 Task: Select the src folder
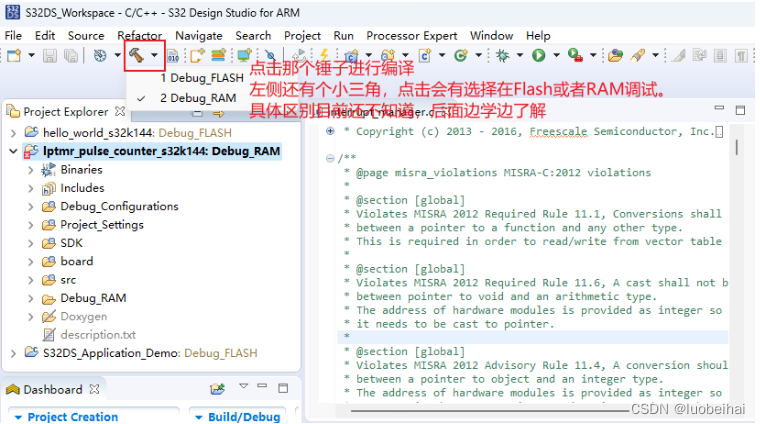point(68,280)
